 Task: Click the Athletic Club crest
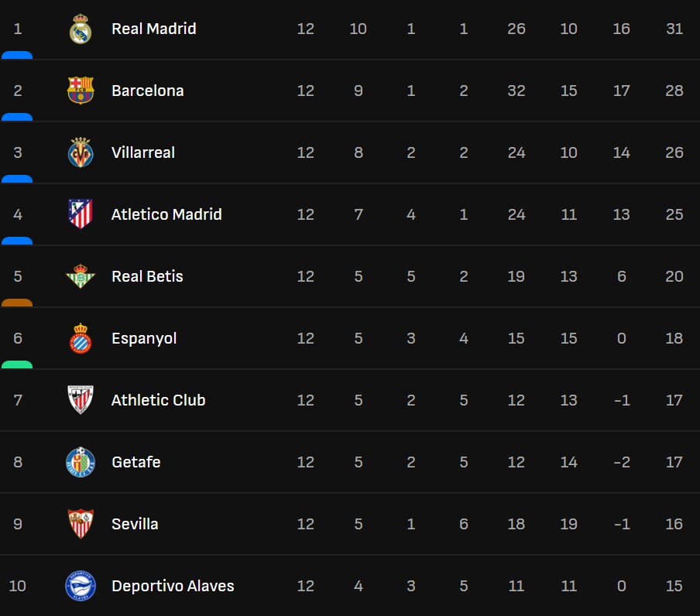[81, 400]
